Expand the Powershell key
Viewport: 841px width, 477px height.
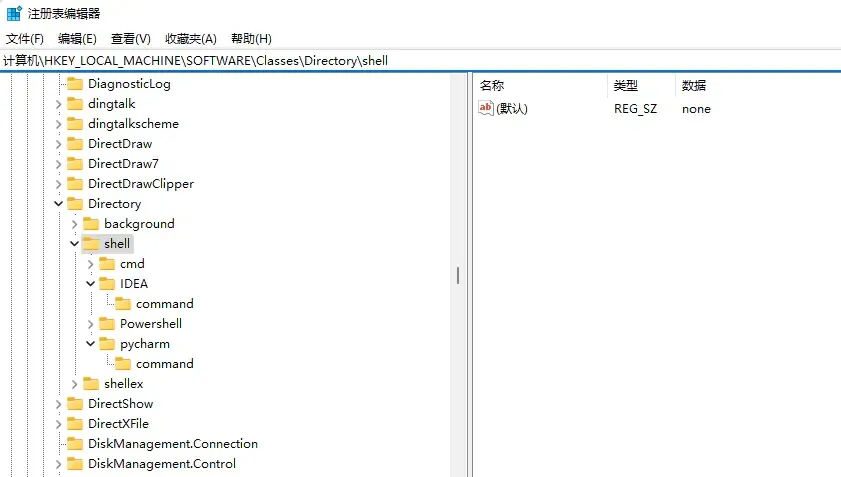click(x=91, y=325)
